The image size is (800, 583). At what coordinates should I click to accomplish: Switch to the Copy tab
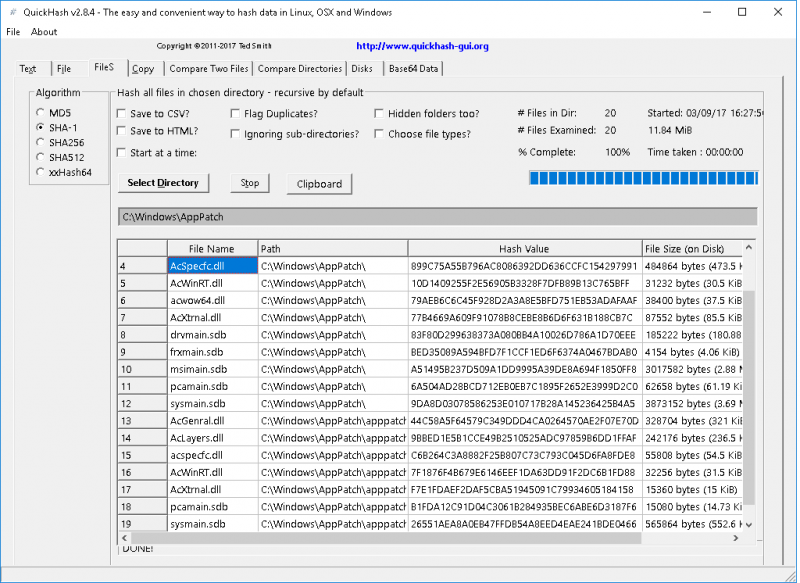tap(143, 68)
